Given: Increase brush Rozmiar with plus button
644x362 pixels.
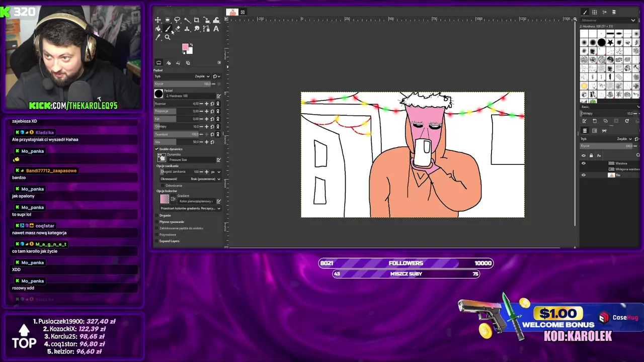Looking at the screenshot, I should [206, 104].
